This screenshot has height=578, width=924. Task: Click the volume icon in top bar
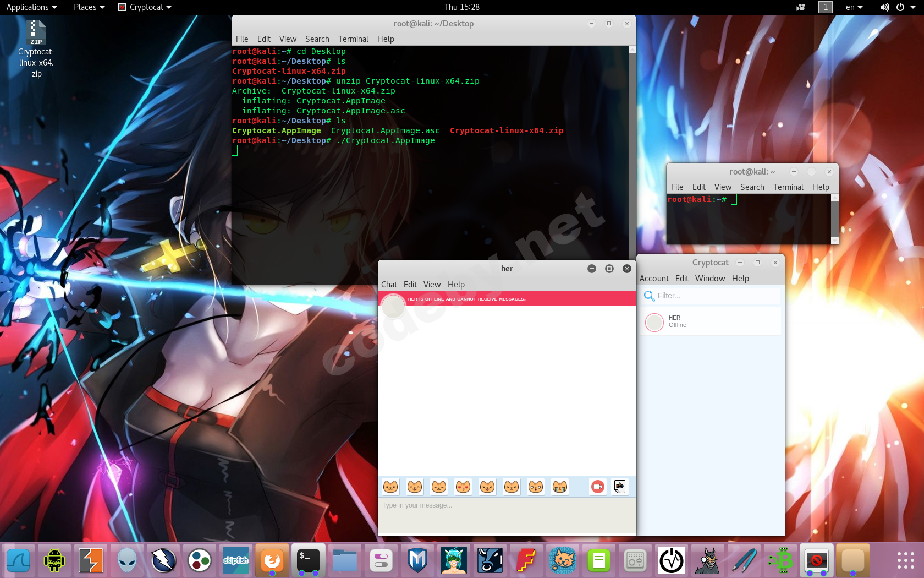tap(884, 7)
